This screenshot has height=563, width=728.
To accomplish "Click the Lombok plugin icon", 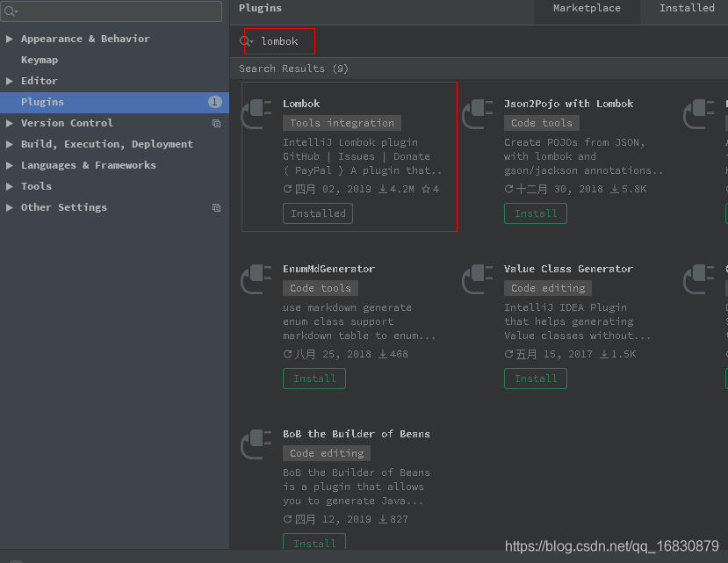I will 256,114.
